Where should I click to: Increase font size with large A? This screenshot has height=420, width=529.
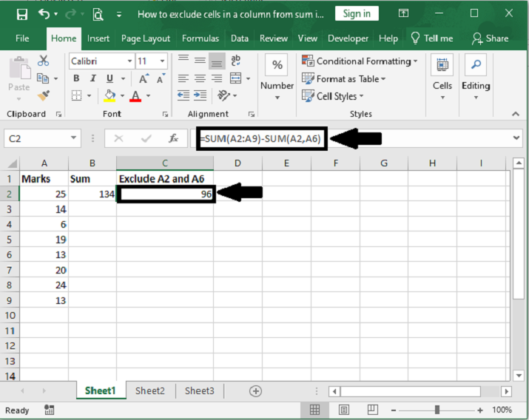point(144,78)
